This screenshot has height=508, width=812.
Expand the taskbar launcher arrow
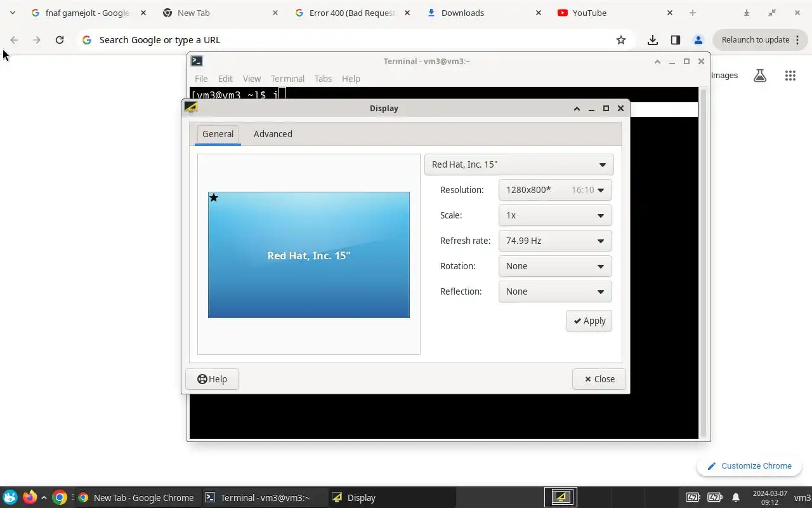coord(44,498)
